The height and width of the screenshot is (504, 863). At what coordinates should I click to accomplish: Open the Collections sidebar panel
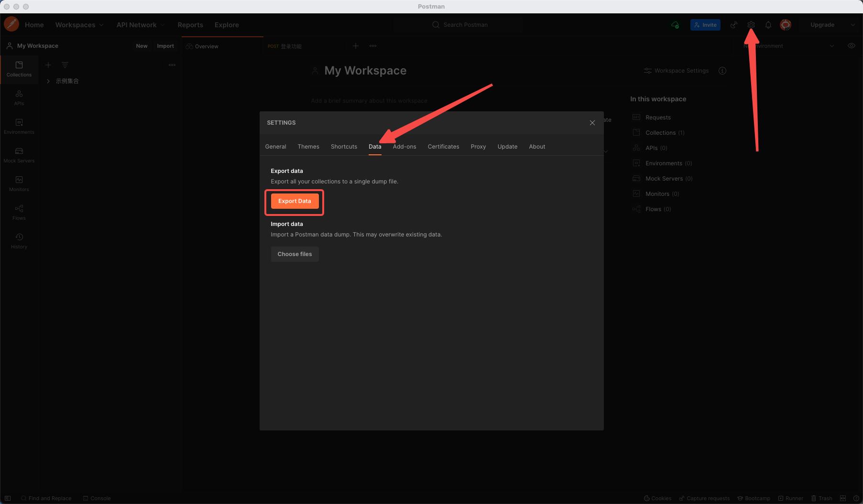(19, 69)
